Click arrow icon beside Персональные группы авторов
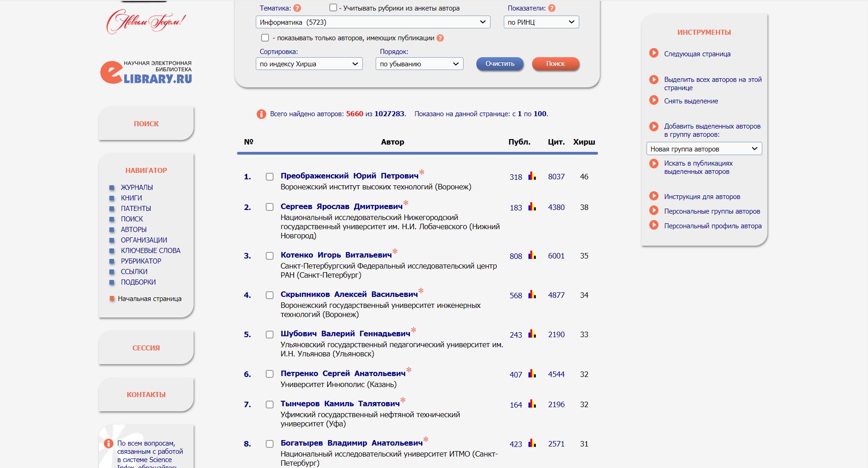This screenshot has width=868, height=468. [x=654, y=210]
